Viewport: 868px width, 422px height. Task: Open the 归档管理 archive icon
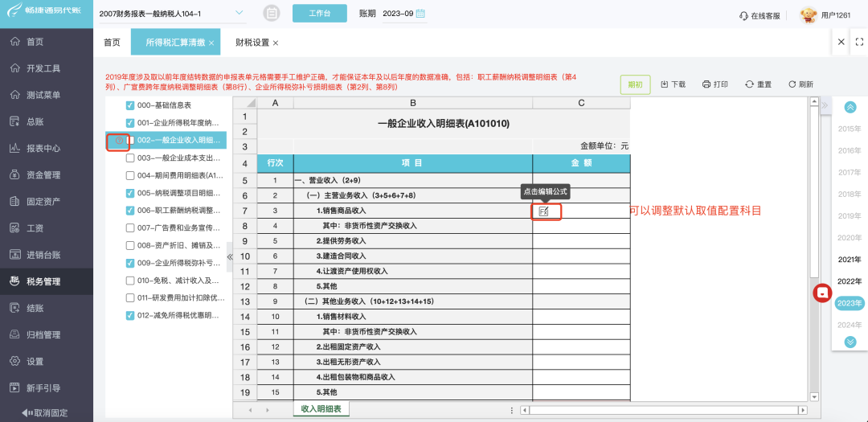(15, 334)
